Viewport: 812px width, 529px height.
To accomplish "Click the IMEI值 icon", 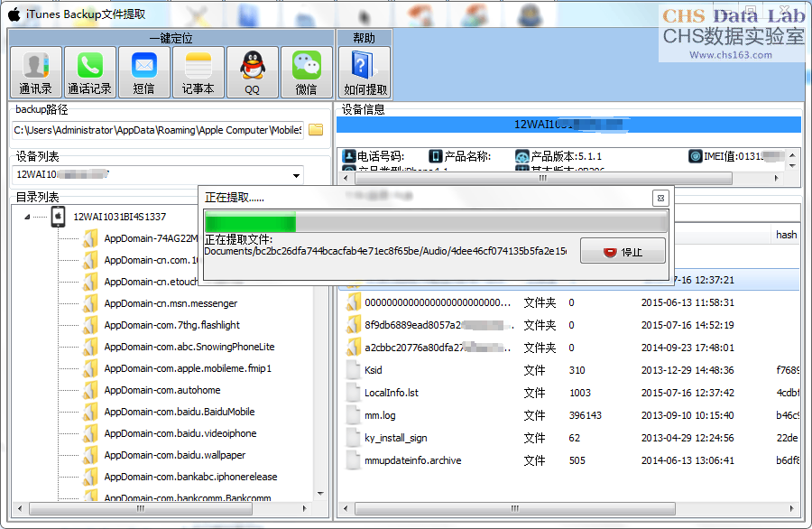I will pyautogui.click(x=695, y=156).
